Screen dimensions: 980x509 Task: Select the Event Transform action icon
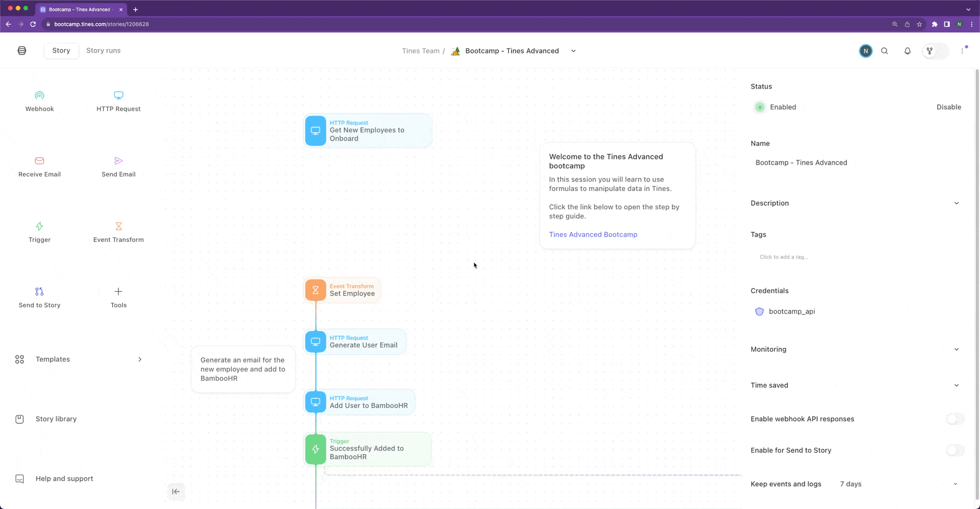click(119, 226)
